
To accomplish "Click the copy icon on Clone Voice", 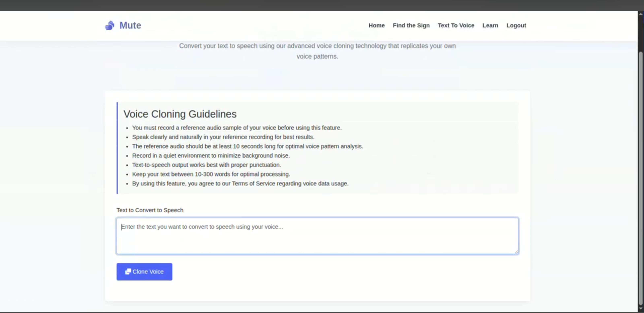I will coord(128,272).
